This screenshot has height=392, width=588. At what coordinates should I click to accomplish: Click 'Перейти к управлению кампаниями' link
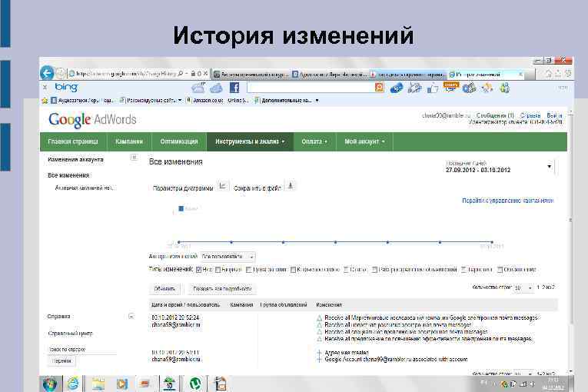[x=508, y=201]
